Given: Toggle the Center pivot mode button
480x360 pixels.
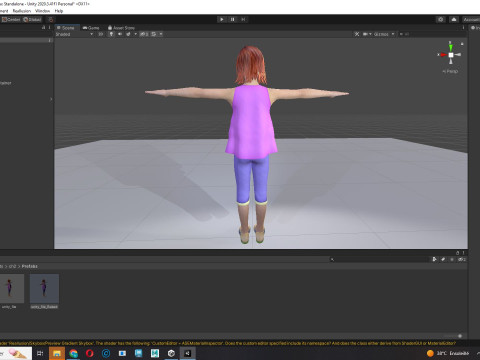Looking at the screenshot, I should [x=11, y=19].
